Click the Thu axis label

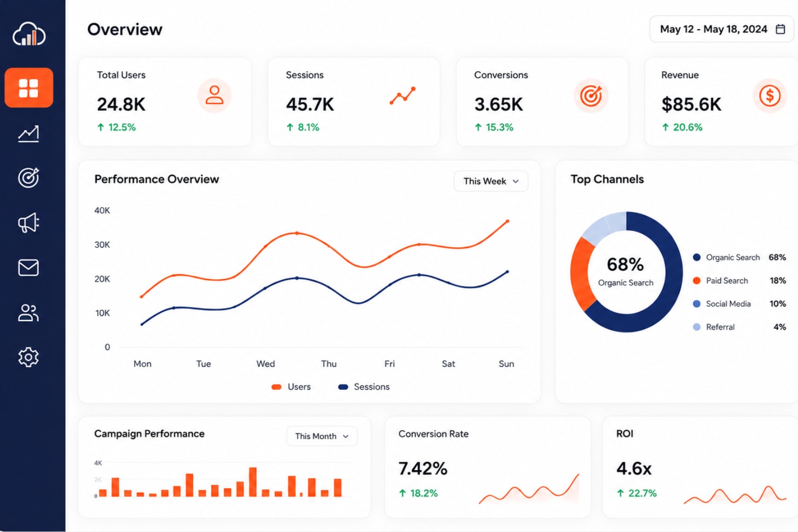pyautogui.click(x=329, y=364)
